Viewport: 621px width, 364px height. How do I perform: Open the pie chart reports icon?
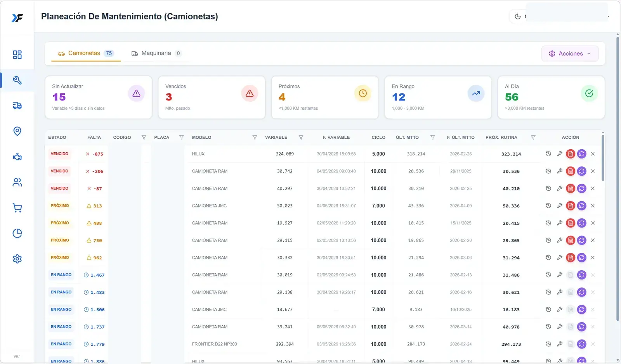tap(17, 233)
